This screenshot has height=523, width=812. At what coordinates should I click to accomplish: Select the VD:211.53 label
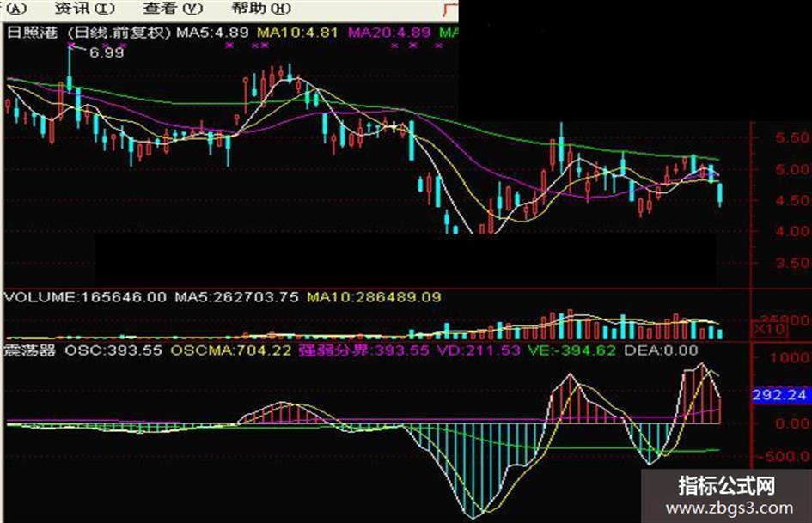click(479, 350)
